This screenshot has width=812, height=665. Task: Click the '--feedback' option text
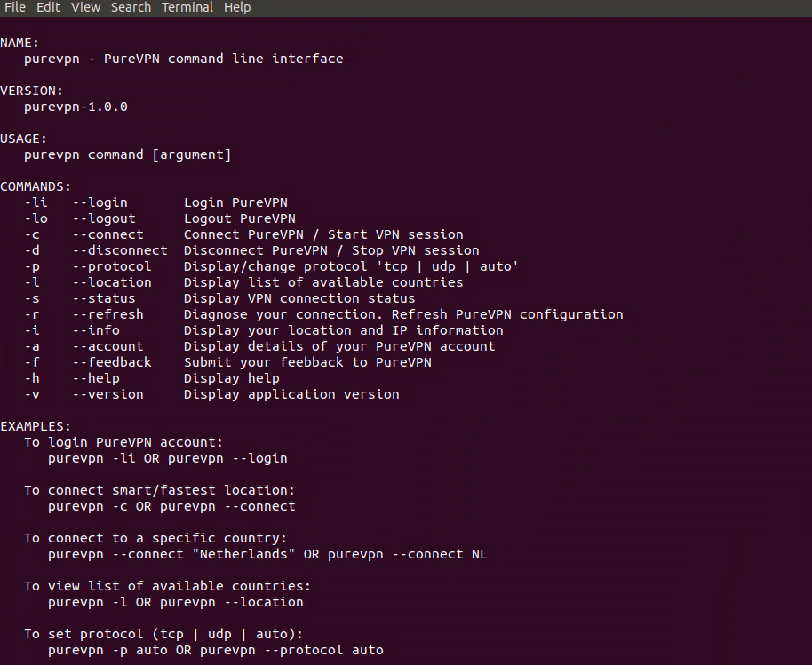pyautogui.click(x=112, y=362)
